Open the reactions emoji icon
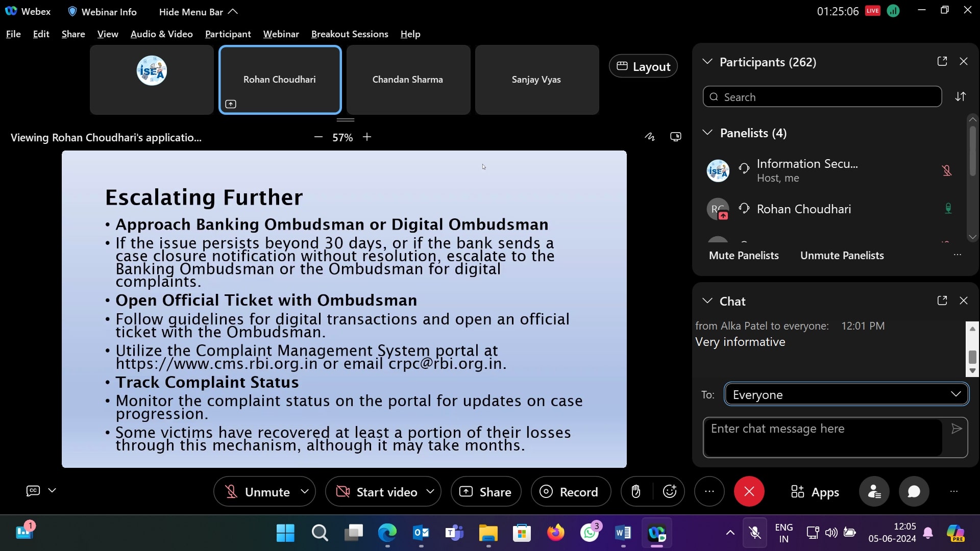Viewport: 980px width, 551px height. (669, 492)
